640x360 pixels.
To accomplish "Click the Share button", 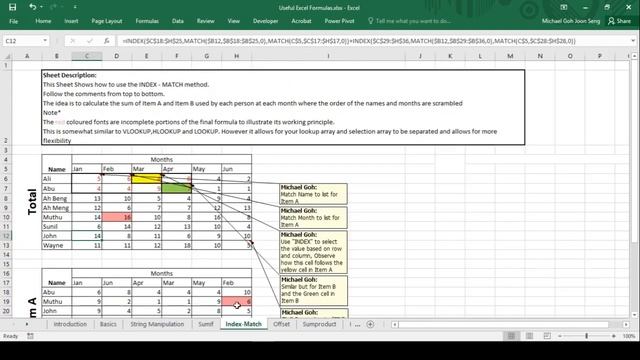I will (x=619, y=21).
